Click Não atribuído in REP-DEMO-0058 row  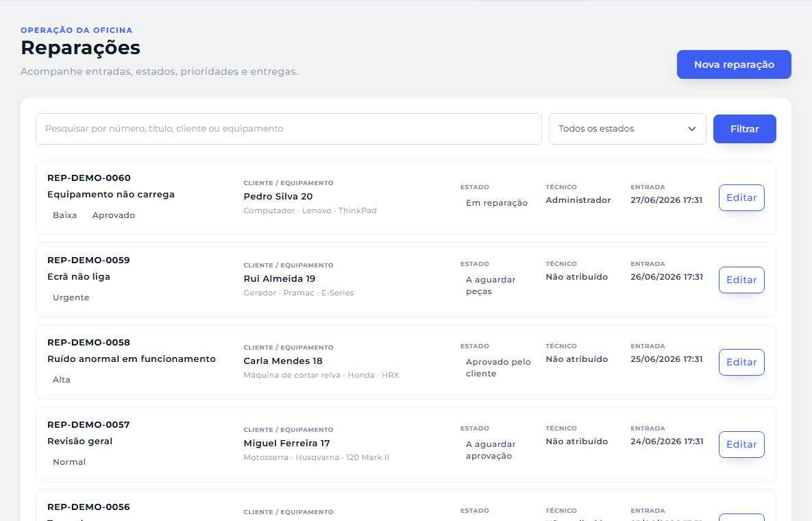577,359
